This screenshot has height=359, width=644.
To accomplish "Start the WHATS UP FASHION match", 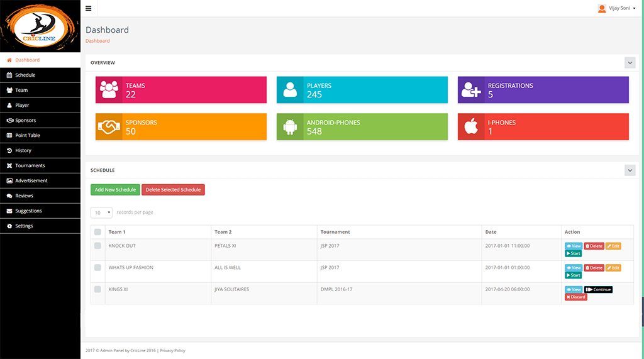I will click(x=573, y=275).
